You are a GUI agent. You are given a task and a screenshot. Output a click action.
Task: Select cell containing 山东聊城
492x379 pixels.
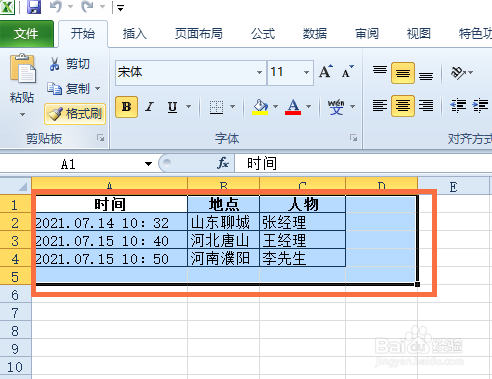(223, 222)
